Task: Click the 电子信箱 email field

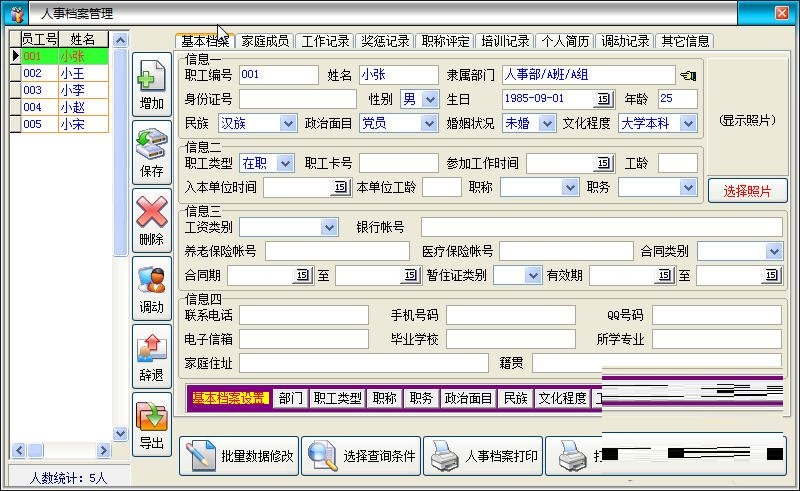Action: (304, 339)
